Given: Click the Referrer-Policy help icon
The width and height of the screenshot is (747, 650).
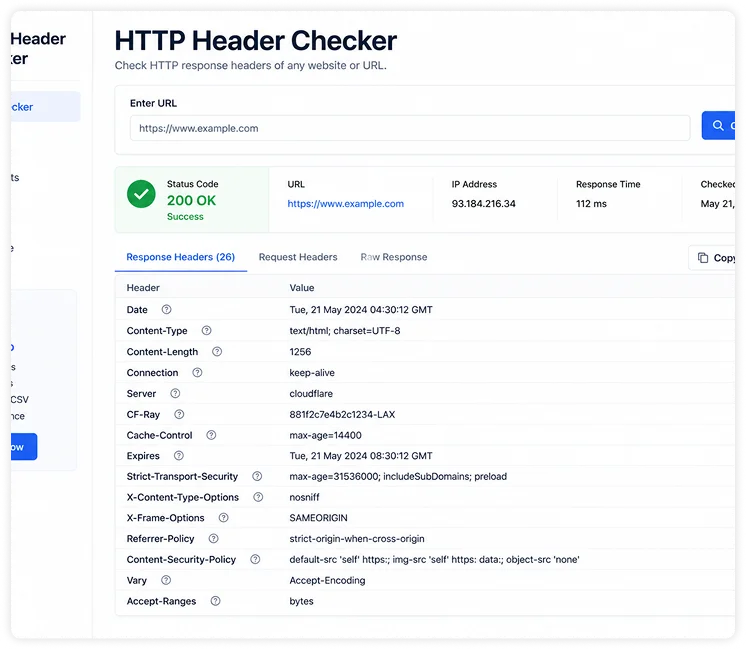Looking at the screenshot, I should [213, 538].
